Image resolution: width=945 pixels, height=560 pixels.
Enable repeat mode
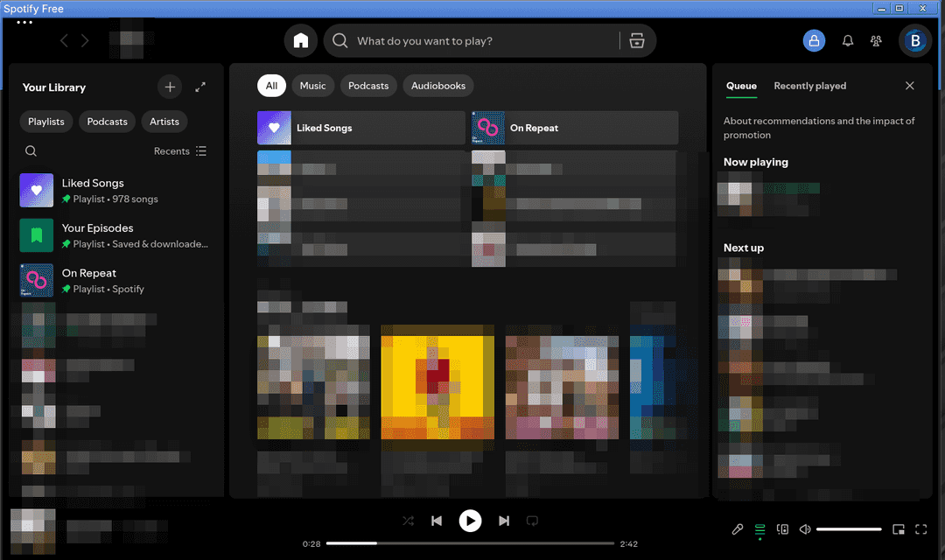tap(532, 521)
